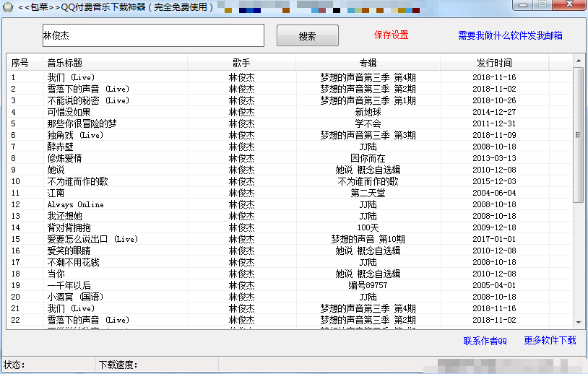Click the vertical scrollbar thumb
The height and width of the screenshot is (374, 588).
[x=579, y=135]
